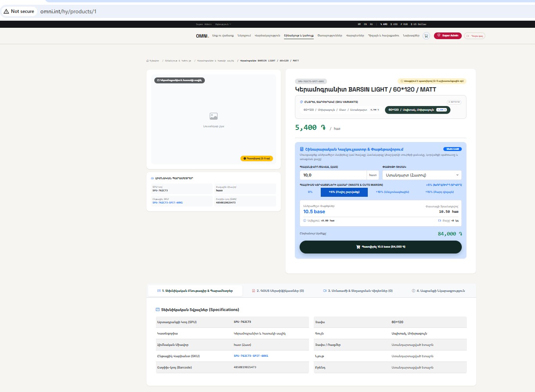Select USD currency
535x392 pixels.
(394, 24)
